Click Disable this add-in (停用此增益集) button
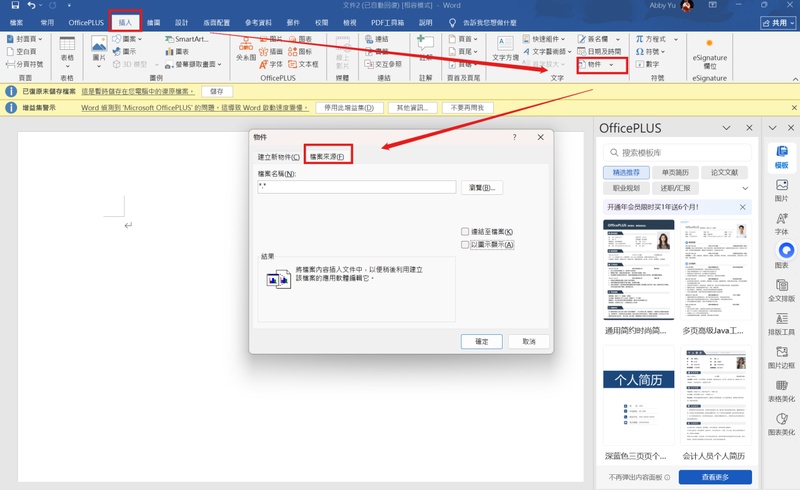800x490 pixels. [x=349, y=108]
